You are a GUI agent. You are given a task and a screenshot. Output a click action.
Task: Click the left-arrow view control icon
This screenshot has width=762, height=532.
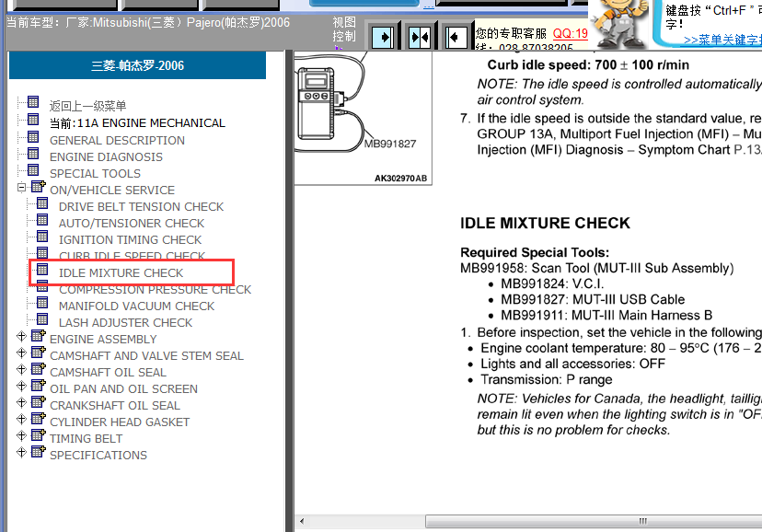pyautogui.click(x=456, y=38)
